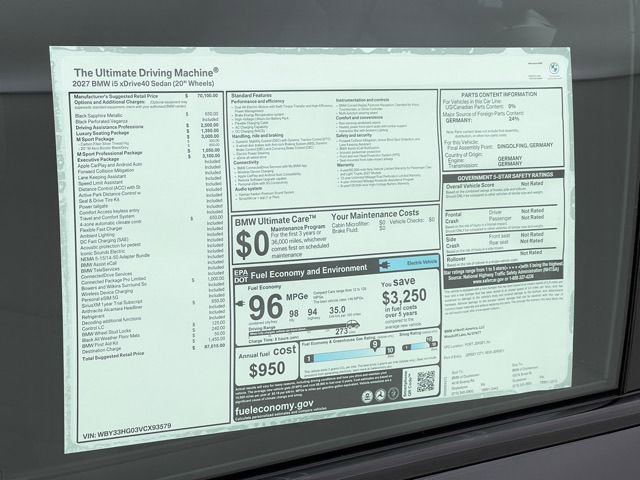Click "Iconic Sounds Electric"

tap(103, 252)
